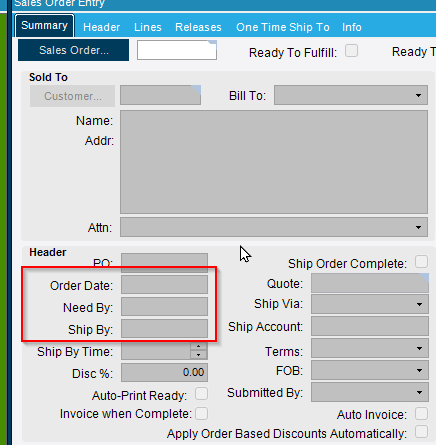Increase Ship By Time with up arrow
This screenshot has height=445, width=436.
click(x=199, y=347)
